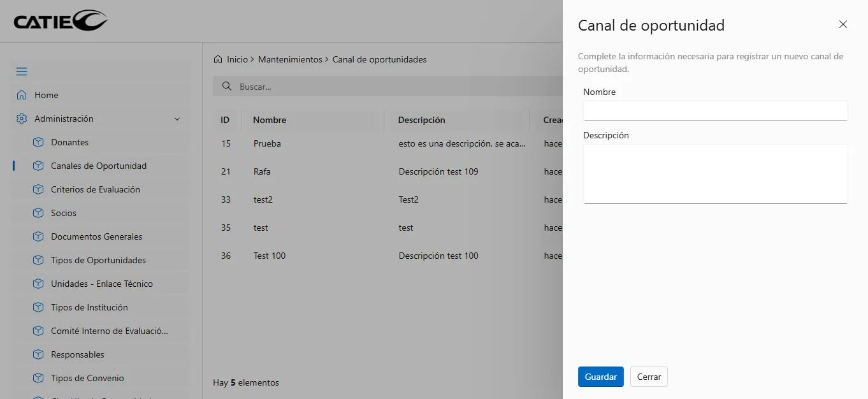
Task: Sort by the Nombre column header
Action: [x=270, y=120]
